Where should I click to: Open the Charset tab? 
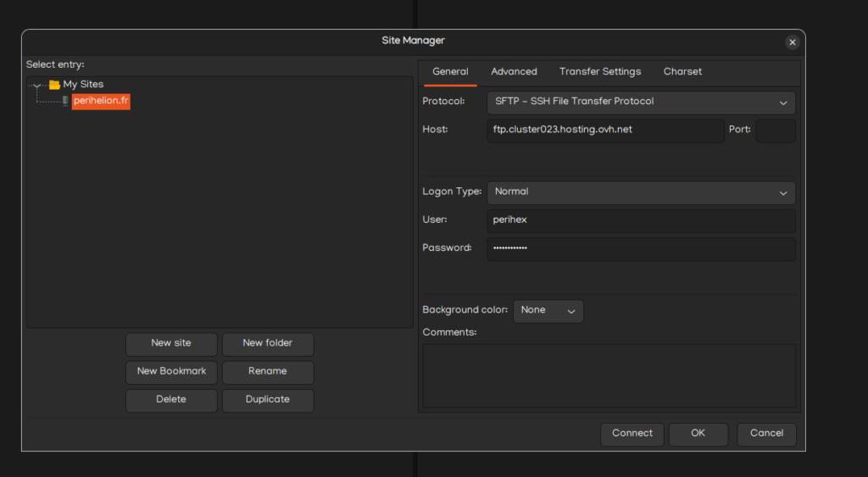point(682,72)
